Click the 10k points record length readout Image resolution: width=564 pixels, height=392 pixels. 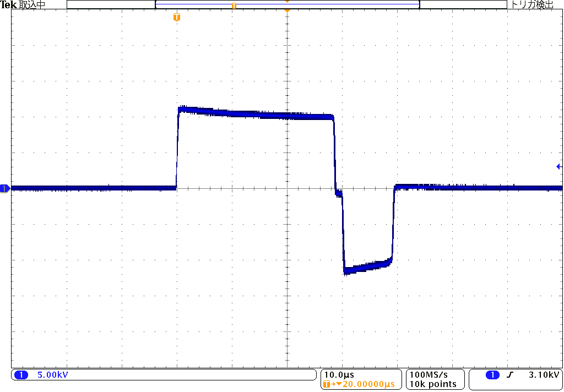coord(433,384)
